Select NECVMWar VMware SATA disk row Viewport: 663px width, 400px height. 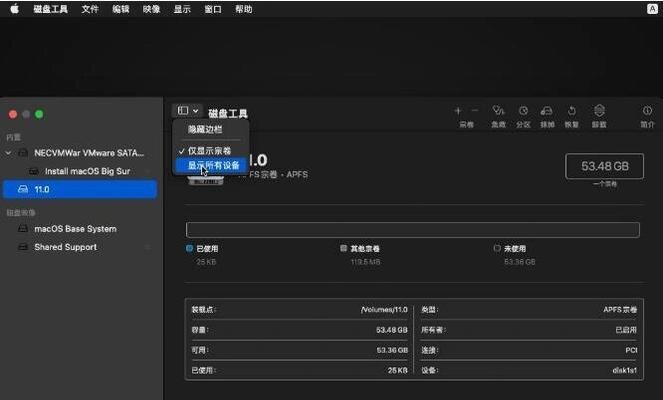pyautogui.click(x=80, y=153)
